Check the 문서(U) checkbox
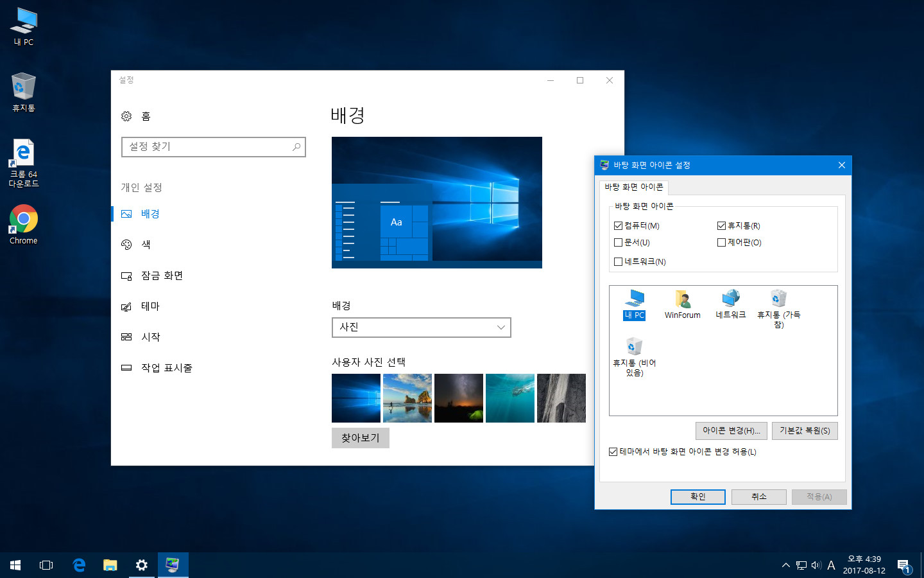Image resolution: width=924 pixels, height=578 pixels. click(x=619, y=243)
